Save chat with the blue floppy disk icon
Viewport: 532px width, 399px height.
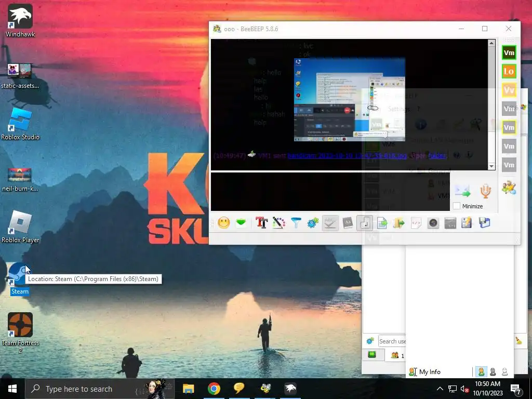(x=485, y=223)
